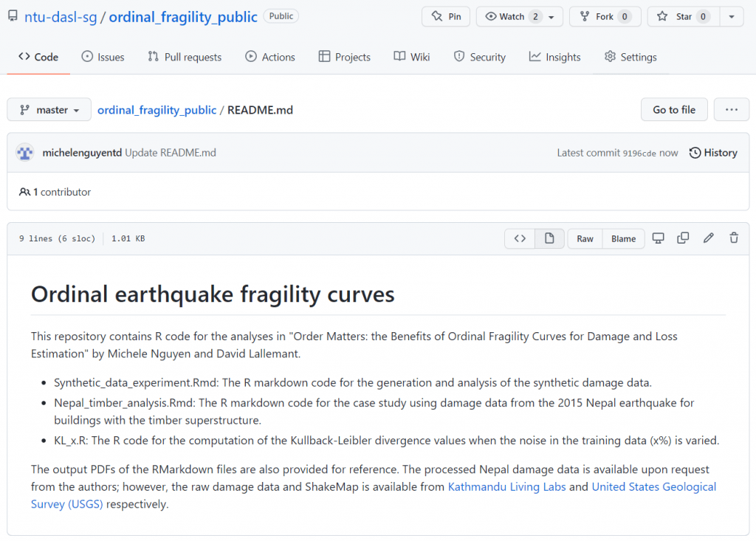Display the source code view
This screenshot has height=541, width=756.
[520, 238]
